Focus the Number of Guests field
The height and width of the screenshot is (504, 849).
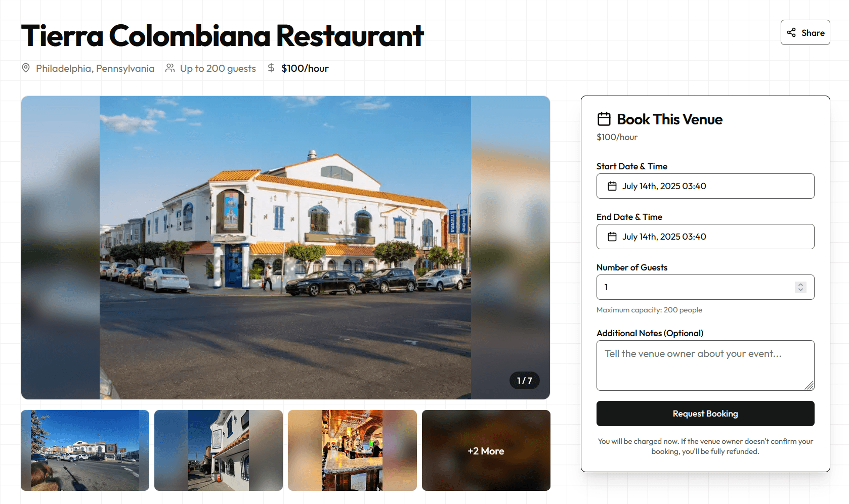(705, 287)
